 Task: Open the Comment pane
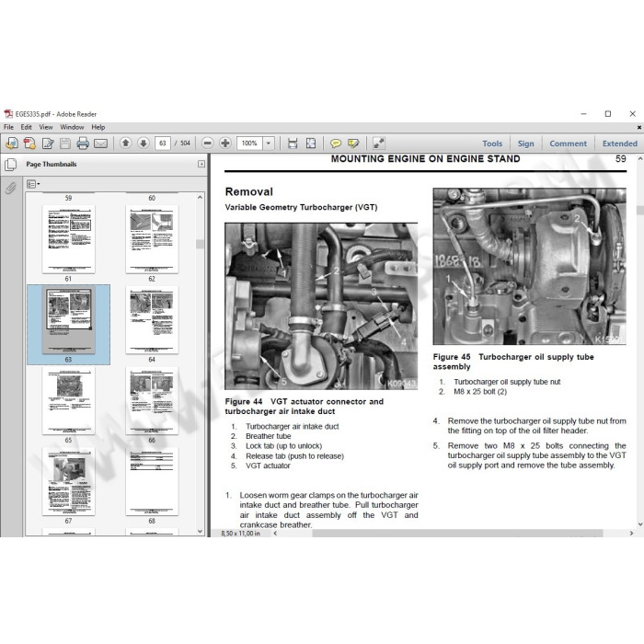pos(568,144)
